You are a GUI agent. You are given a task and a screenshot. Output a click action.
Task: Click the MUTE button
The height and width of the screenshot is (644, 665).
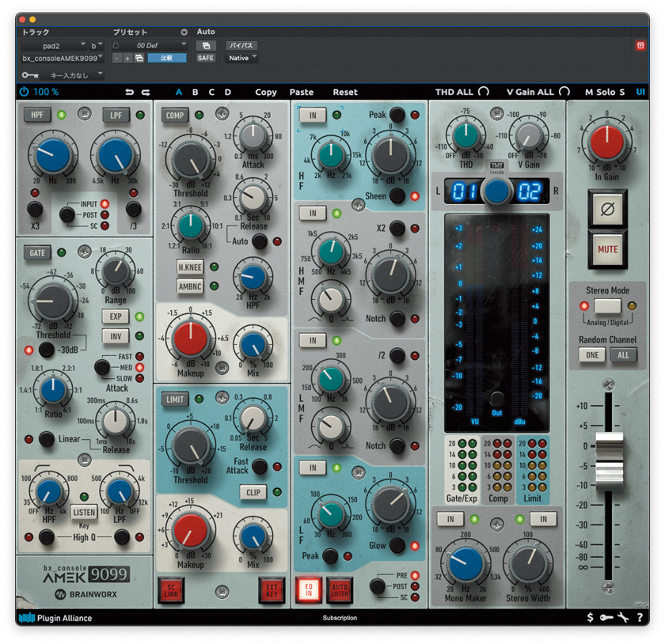click(x=607, y=249)
